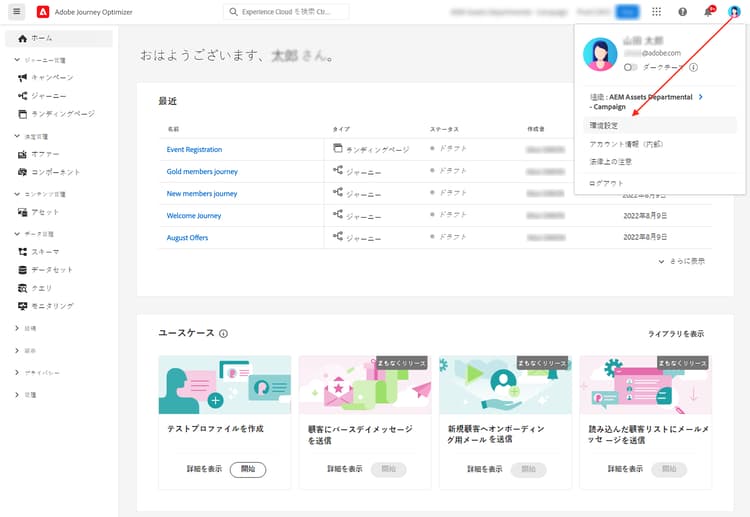Expand the last collapsed sidebar section
The height and width of the screenshot is (517, 750).
click(17, 395)
